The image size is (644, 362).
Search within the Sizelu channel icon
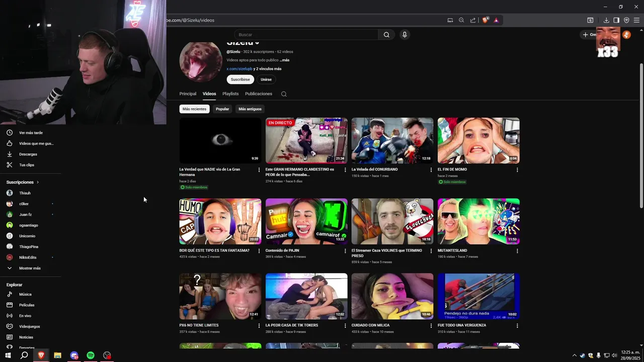pos(284,94)
